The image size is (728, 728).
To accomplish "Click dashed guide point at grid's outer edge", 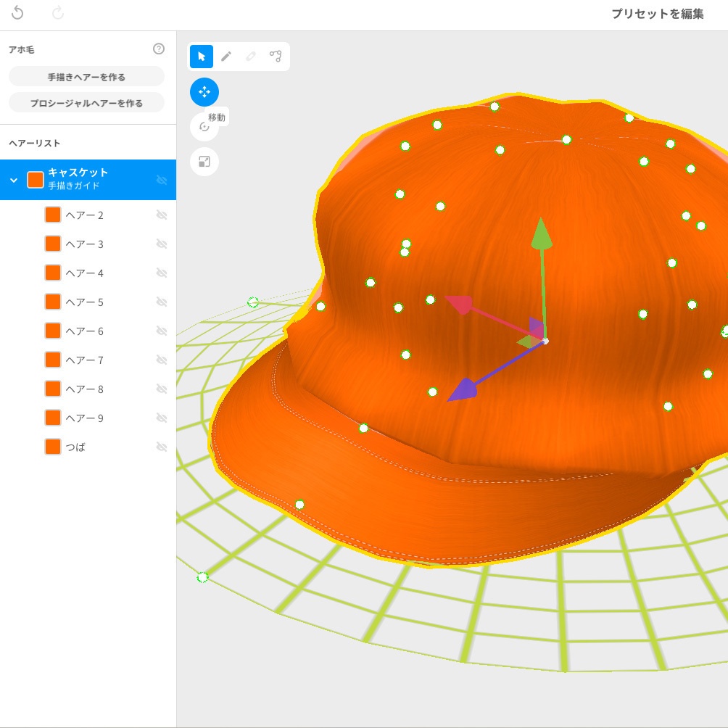I will [x=202, y=577].
